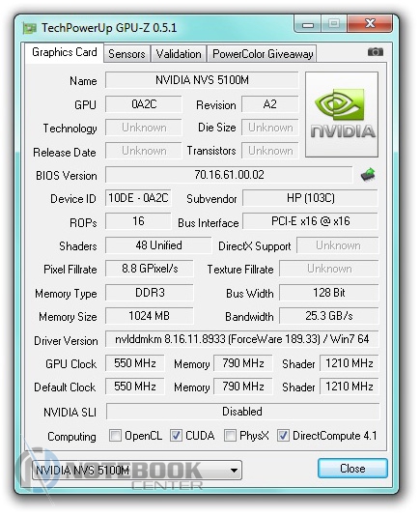Toggle the PhysX checkbox
This screenshot has height=516, width=420.
[x=230, y=436]
